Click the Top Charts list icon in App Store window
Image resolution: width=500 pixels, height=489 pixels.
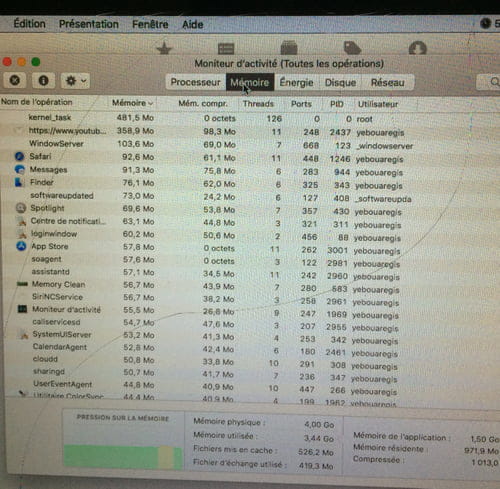pyautogui.click(x=226, y=48)
